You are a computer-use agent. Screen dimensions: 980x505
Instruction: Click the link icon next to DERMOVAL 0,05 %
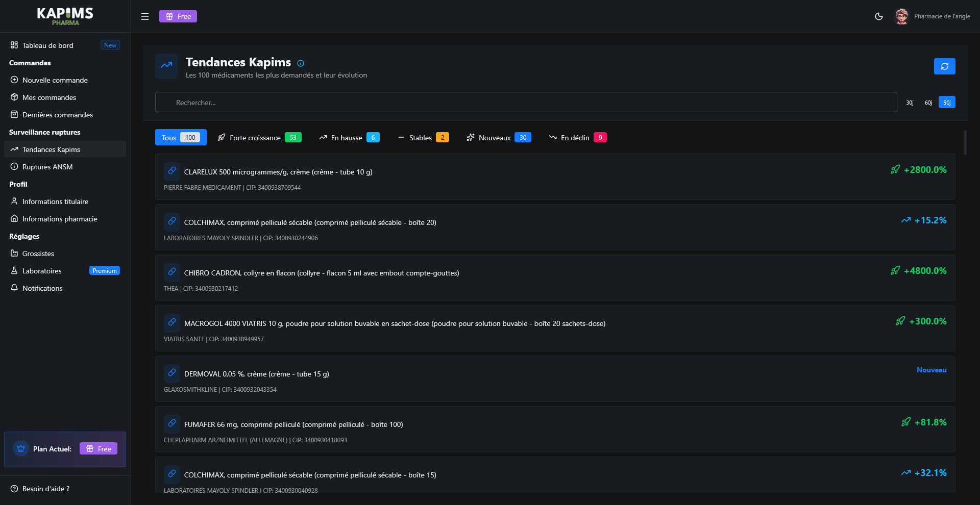point(171,373)
